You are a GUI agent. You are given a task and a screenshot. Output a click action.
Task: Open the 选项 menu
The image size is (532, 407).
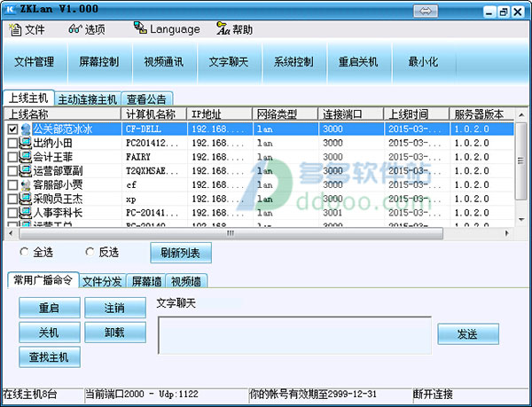pos(87,29)
